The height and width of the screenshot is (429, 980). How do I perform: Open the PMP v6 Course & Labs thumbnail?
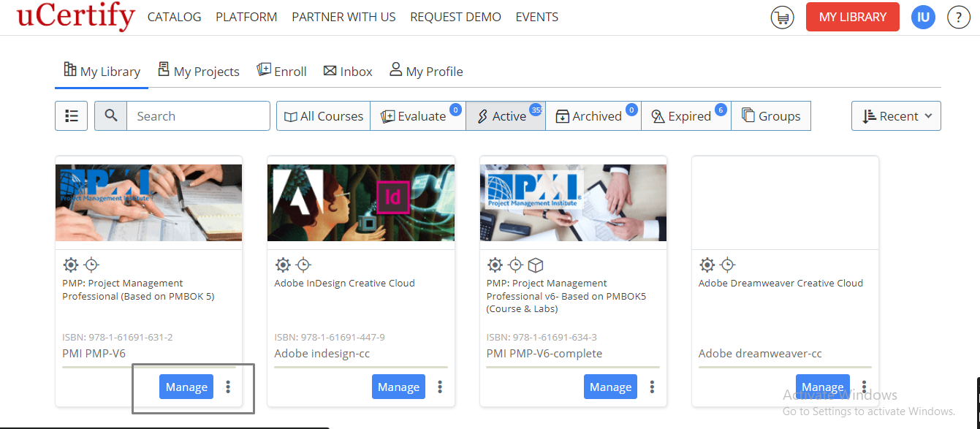pos(573,202)
